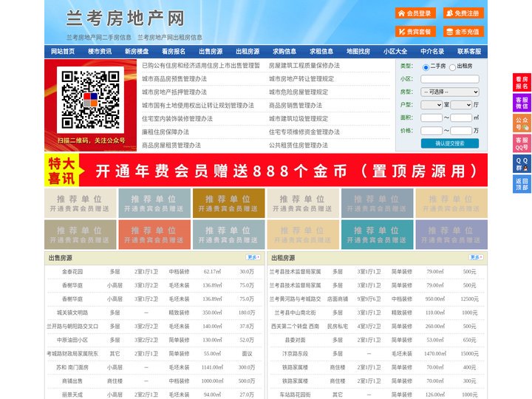Open the 小区大全 navigation item
This screenshot has height=399, width=532.
pos(395,52)
